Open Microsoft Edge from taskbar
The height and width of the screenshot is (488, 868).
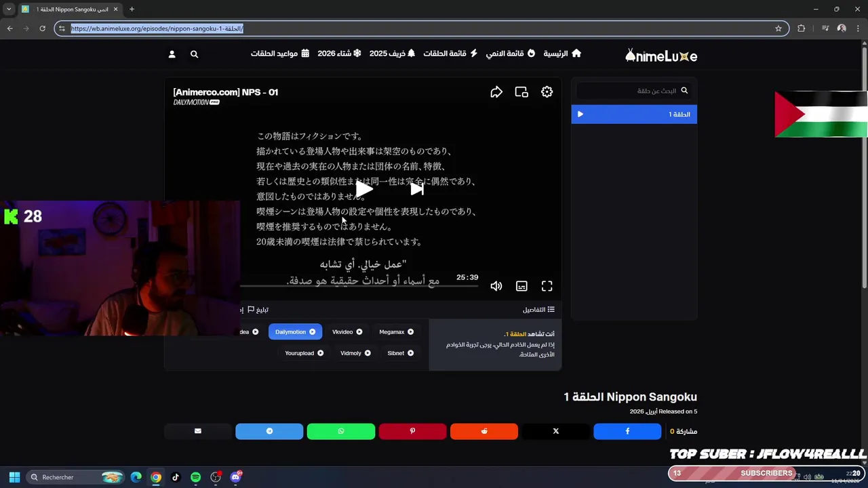click(x=136, y=477)
